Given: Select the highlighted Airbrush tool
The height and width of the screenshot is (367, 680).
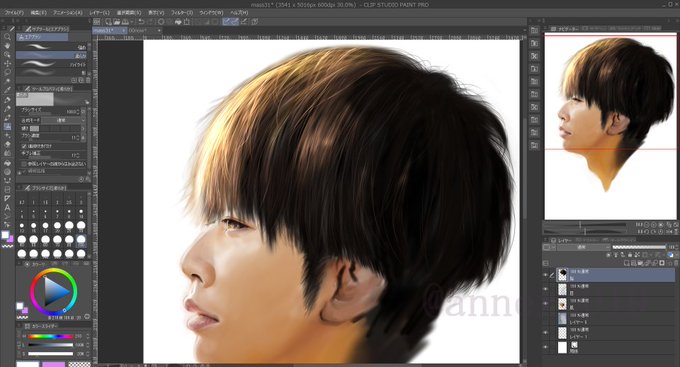Looking at the screenshot, I should 7,127.
